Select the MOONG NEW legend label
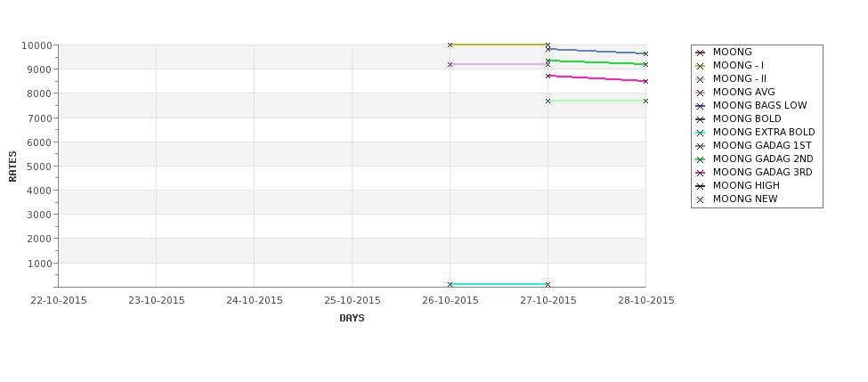This screenshot has height=382, width=868. click(745, 199)
